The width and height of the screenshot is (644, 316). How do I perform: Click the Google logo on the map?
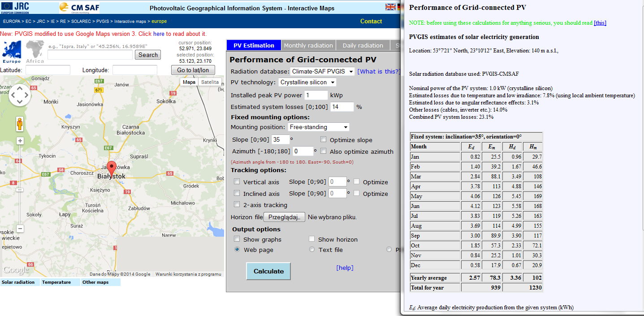tap(16, 270)
